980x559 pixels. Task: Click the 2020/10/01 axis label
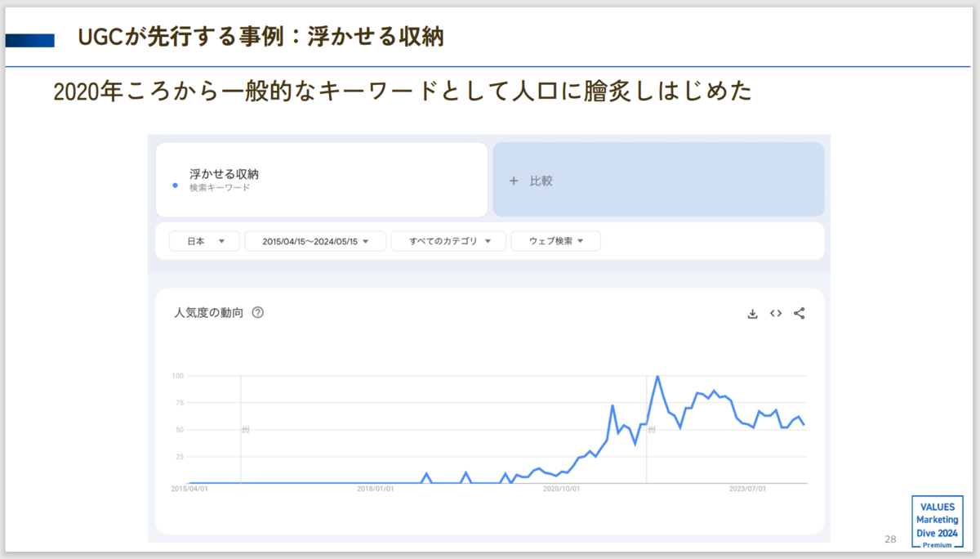pos(562,489)
